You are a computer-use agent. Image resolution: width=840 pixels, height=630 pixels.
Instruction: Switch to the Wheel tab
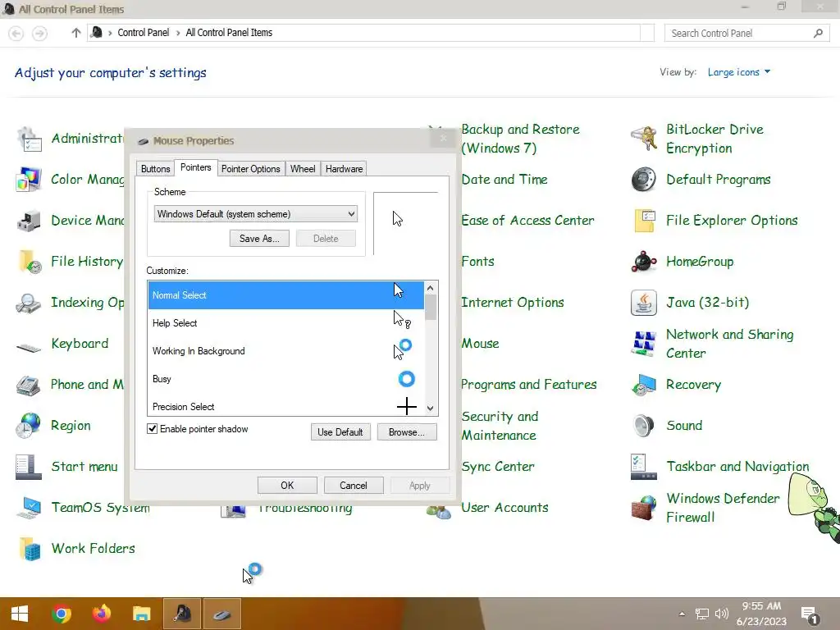pyautogui.click(x=303, y=169)
